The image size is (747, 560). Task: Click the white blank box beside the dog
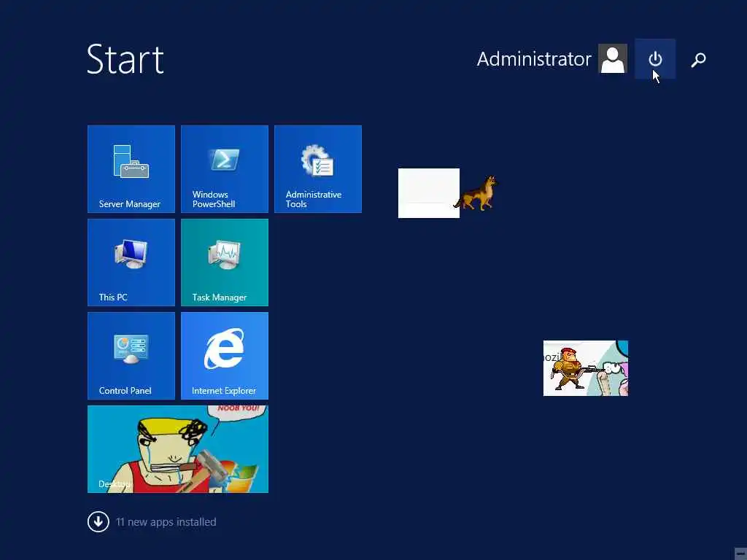click(429, 192)
